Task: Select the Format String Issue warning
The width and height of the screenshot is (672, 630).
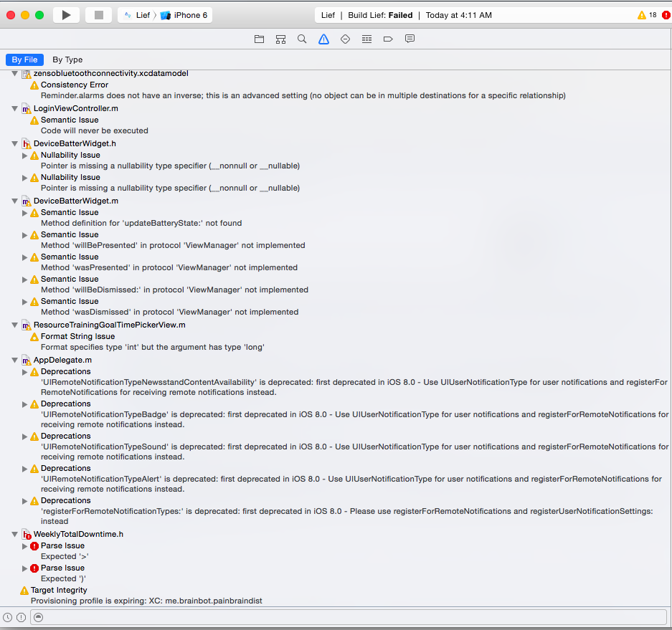Action: (x=77, y=336)
